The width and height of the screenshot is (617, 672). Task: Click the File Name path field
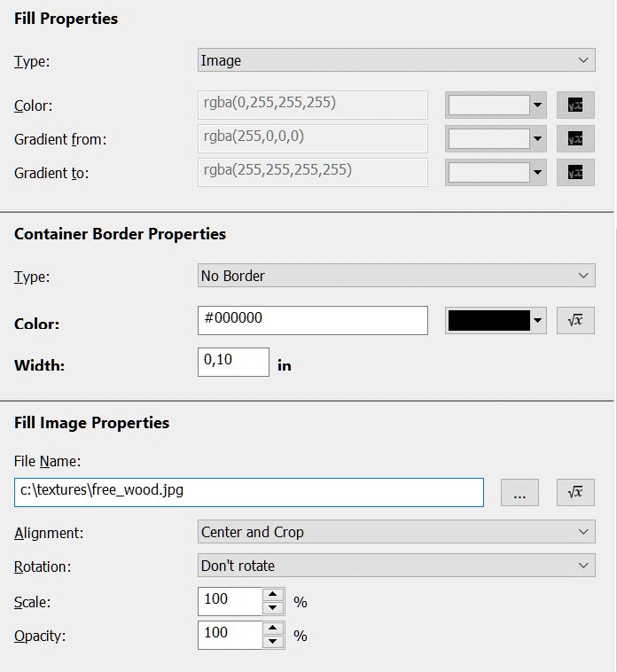tap(249, 492)
